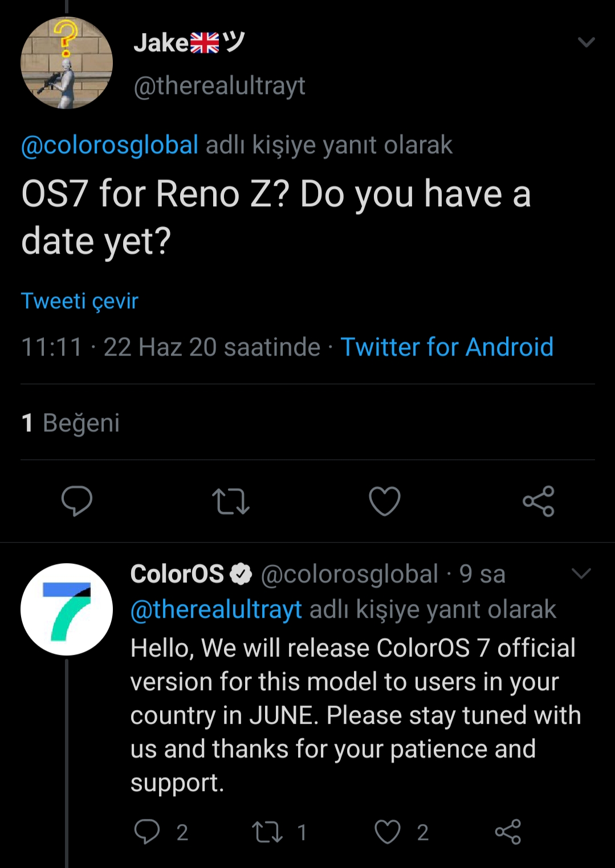Expand options chevron on ColorOS tweet

(581, 573)
